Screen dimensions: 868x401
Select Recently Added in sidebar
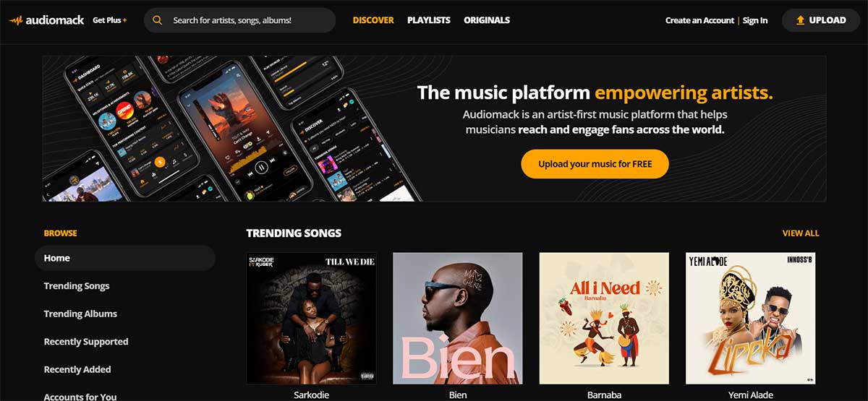[77, 369]
